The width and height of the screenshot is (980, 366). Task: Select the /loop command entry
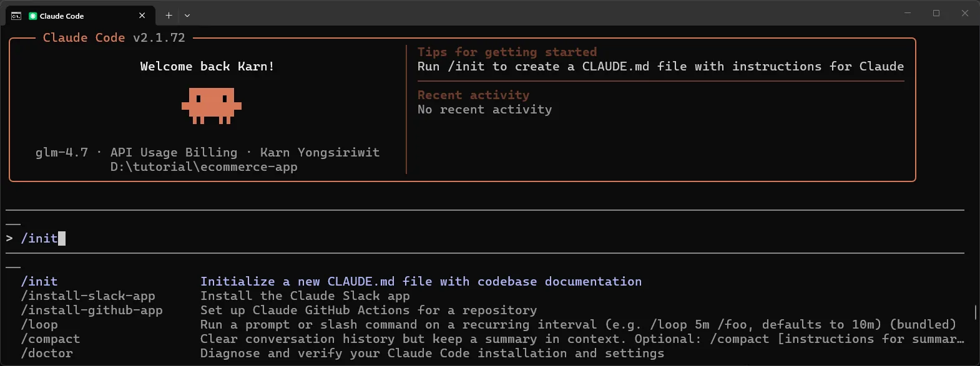pos(39,324)
